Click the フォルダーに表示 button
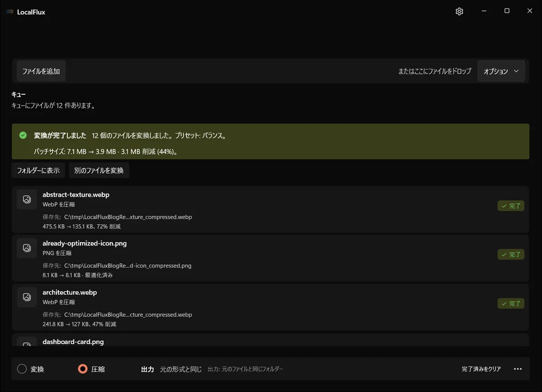 pos(38,171)
